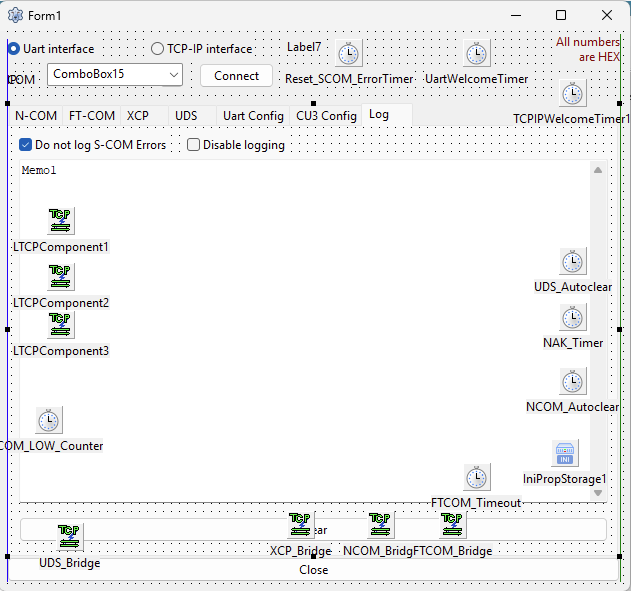Click the Memo1 scrollbar down arrow

[598, 492]
